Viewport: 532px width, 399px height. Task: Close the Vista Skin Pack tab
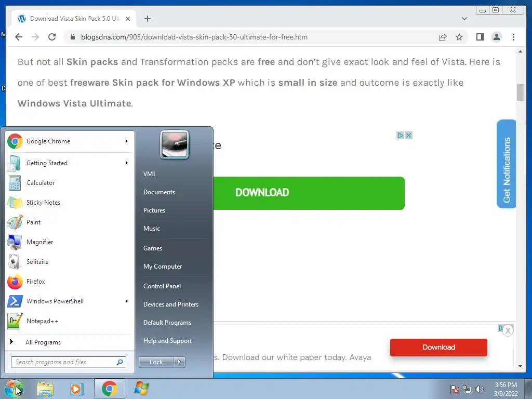point(128,19)
